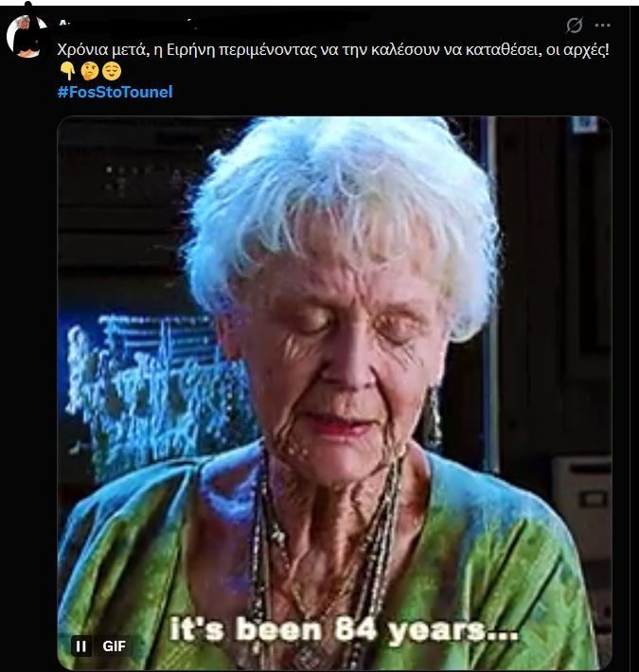639x672 pixels.
Task: Click the pointing-down hand emoji
Action: 68,71
